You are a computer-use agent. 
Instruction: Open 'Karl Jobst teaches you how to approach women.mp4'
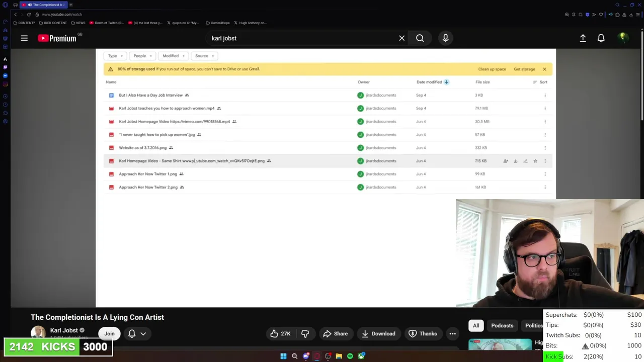click(x=167, y=108)
